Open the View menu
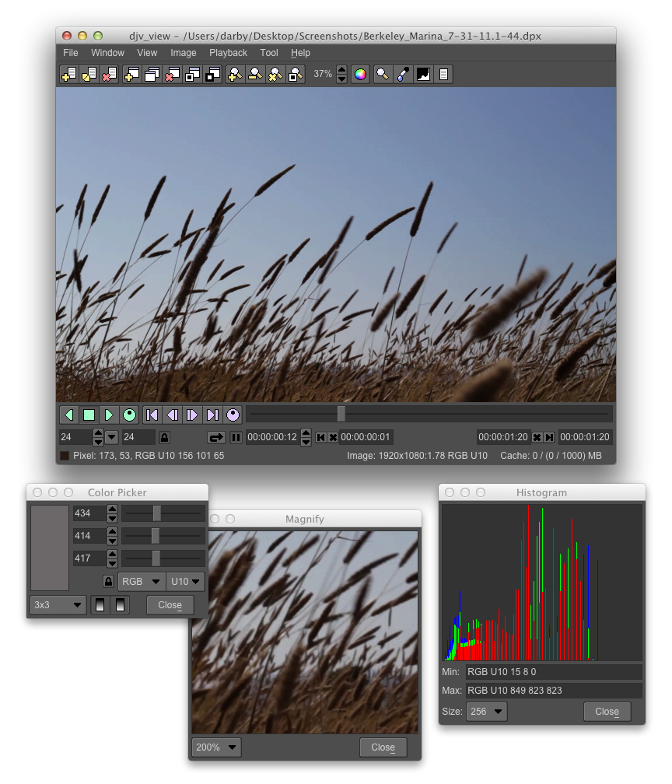Viewport: 672px width, 784px height. (147, 53)
